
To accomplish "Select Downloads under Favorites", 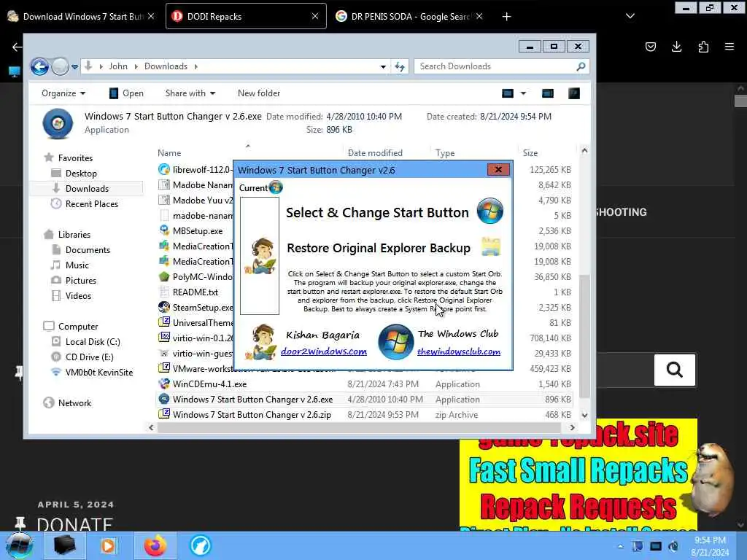I will pyautogui.click(x=88, y=189).
